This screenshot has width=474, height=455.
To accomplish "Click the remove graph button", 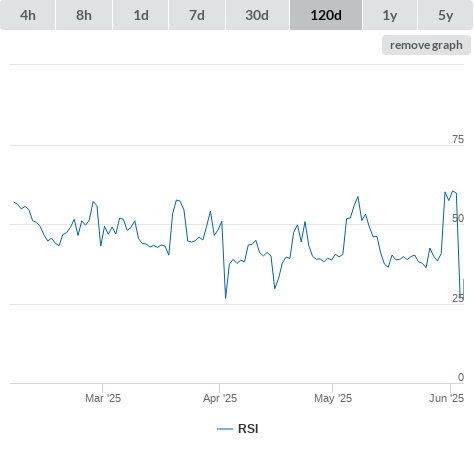I will click(426, 45).
